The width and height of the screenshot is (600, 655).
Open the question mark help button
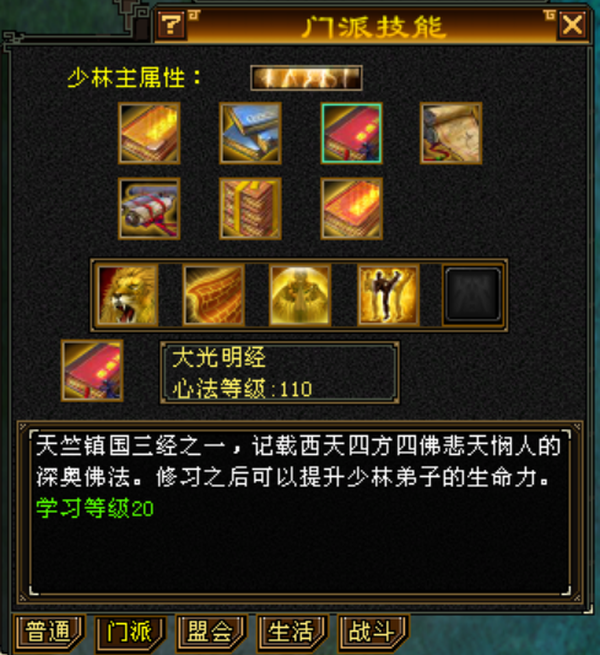[172, 25]
